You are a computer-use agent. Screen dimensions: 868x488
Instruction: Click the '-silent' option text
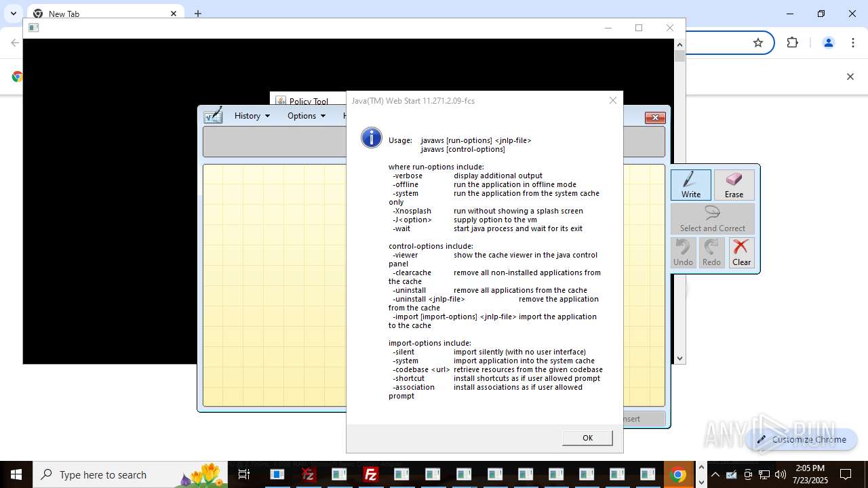pyautogui.click(x=403, y=352)
